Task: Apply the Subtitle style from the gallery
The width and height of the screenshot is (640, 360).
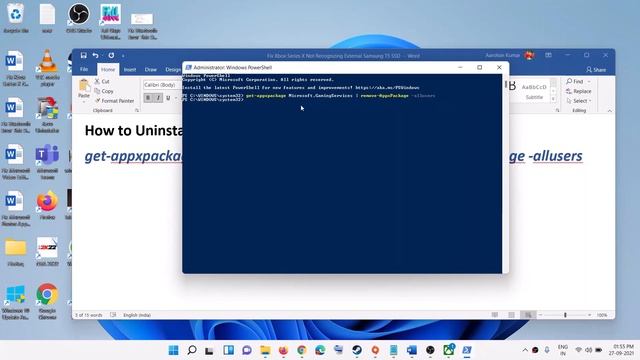Action: click(534, 91)
